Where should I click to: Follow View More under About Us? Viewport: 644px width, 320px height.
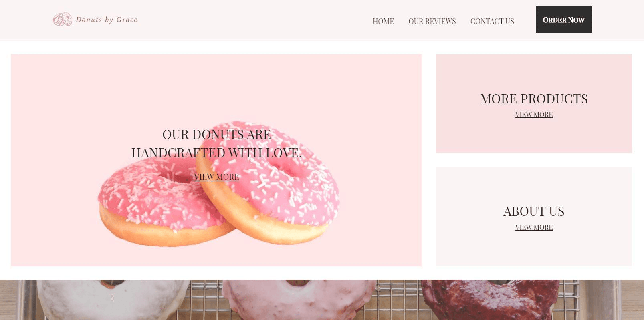click(534, 227)
